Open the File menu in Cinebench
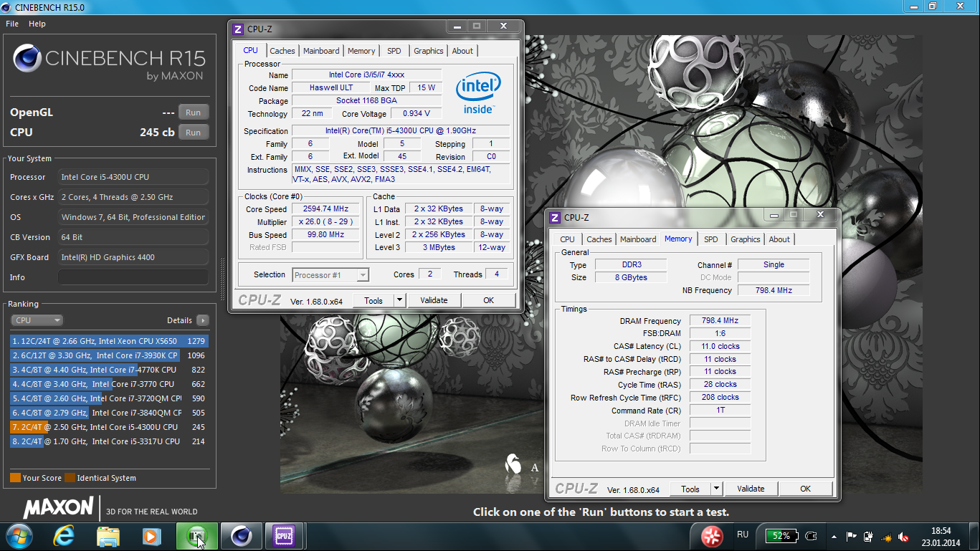 tap(12, 24)
